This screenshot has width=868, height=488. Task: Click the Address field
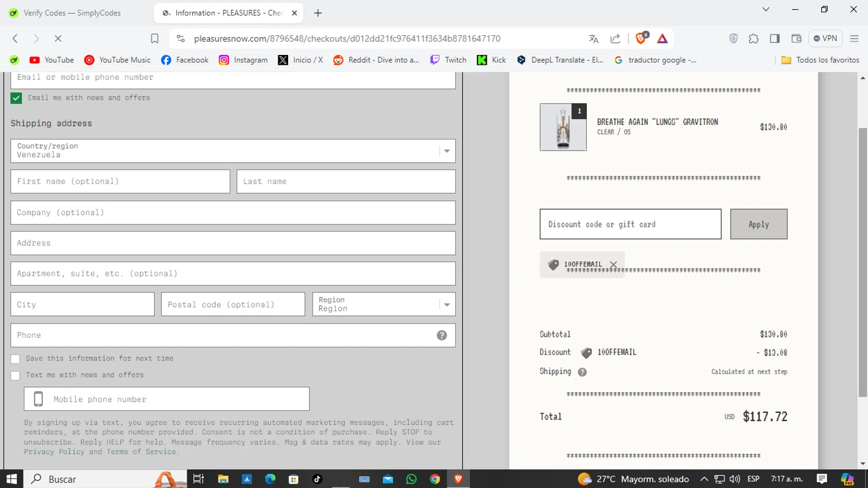(233, 243)
